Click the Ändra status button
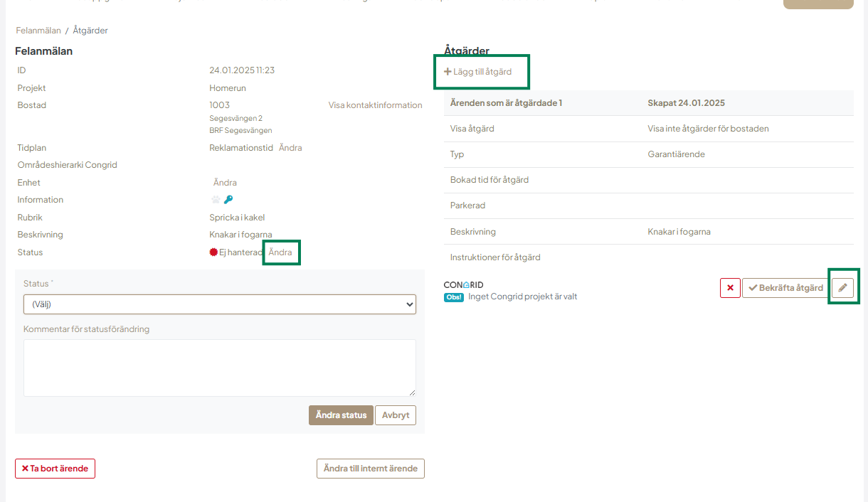The width and height of the screenshot is (868, 502). (341, 415)
